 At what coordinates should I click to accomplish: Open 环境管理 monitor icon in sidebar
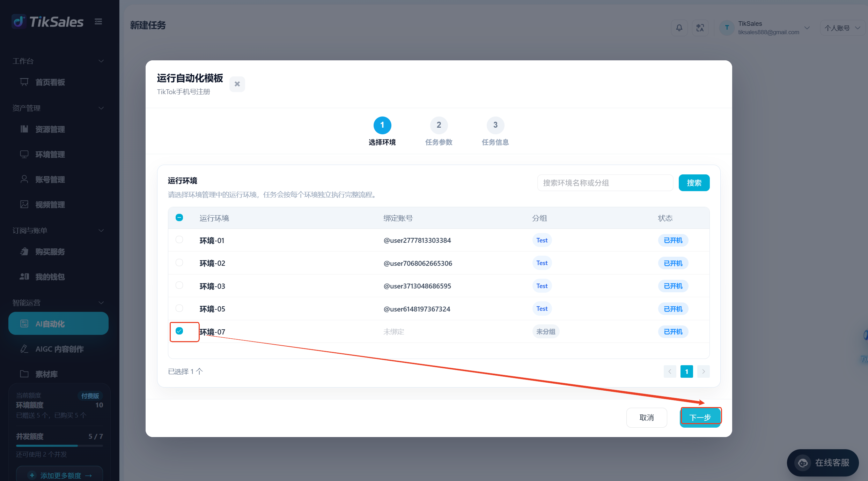click(x=24, y=154)
